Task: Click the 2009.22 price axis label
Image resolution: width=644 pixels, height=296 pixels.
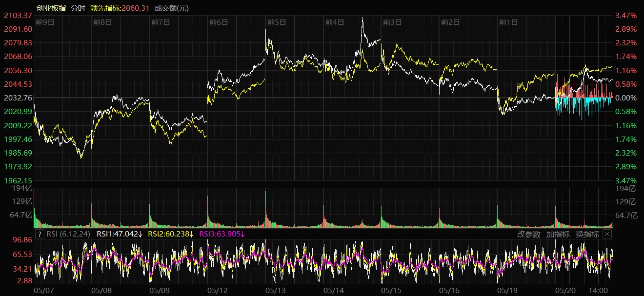Action: 18,126
